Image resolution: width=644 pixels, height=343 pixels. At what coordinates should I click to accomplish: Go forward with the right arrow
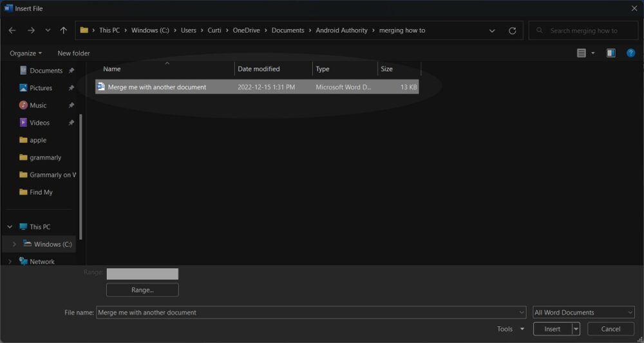pyautogui.click(x=31, y=30)
